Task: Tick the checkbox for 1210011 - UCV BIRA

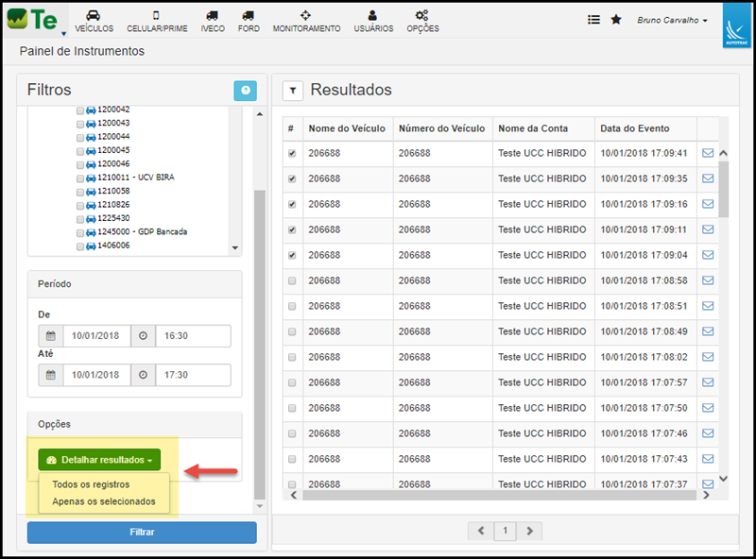Action: coord(80,178)
